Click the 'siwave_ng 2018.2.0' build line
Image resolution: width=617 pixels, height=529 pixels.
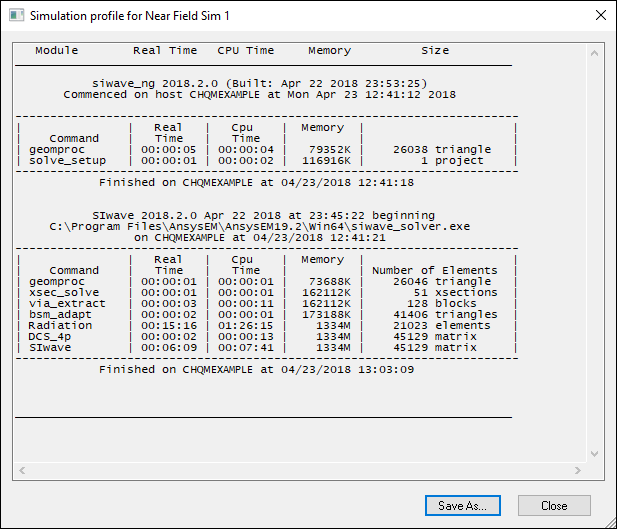click(259, 83)
